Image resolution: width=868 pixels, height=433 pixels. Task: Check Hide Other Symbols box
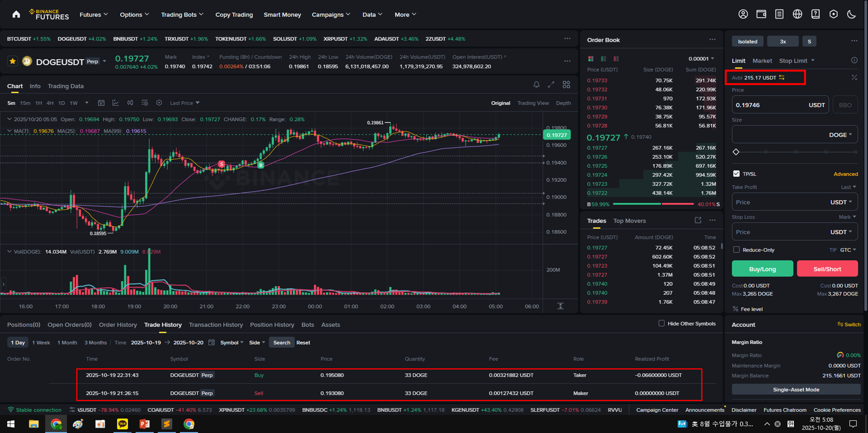click(661, 323)
